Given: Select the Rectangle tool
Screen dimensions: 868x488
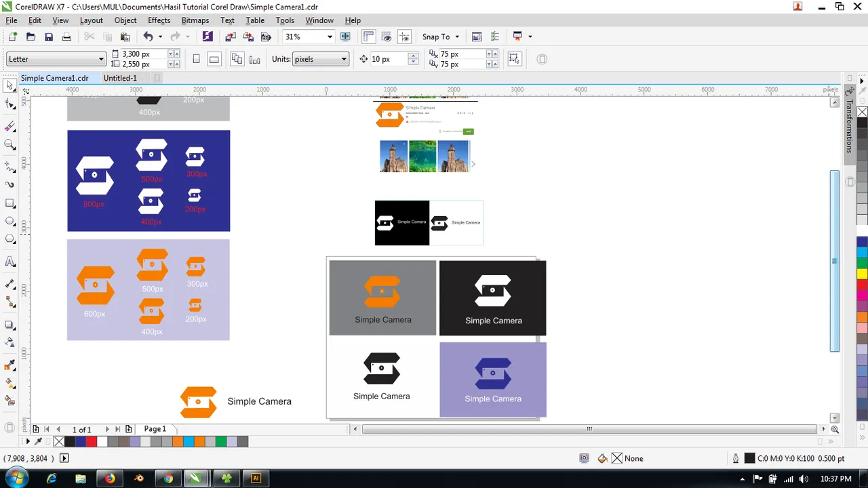Looking at the screenshot, I should pyautogui.click(x=9, y=203).
